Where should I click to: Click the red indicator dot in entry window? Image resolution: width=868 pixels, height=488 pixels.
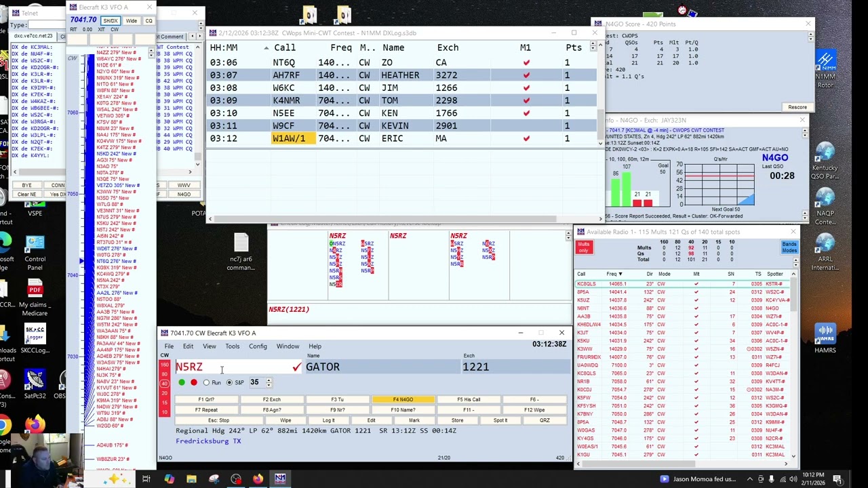click(x=194, y=382)
